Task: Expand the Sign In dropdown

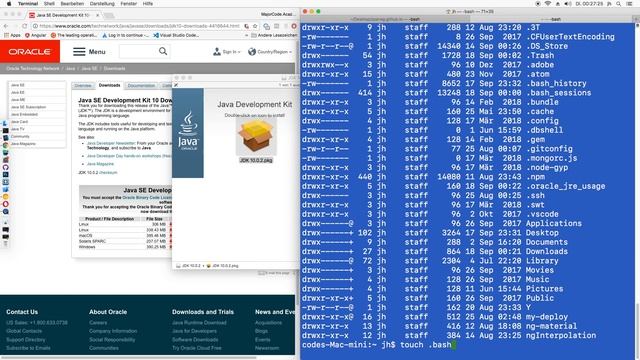Action: 227,52
